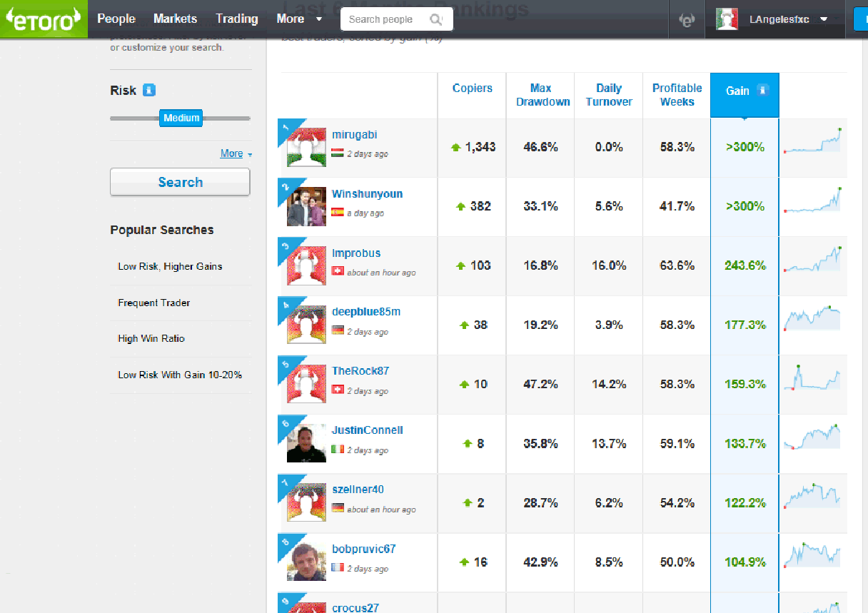Screen dimensions: 868x613
Task: Sort by Daily Turnover column
Action: [x=609, y=95]
